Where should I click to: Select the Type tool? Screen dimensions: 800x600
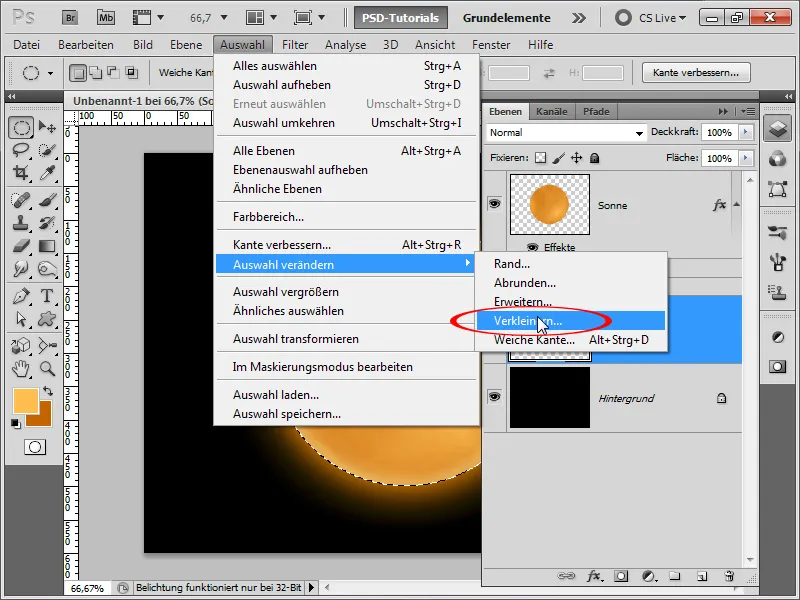click(x=47, y=296)
